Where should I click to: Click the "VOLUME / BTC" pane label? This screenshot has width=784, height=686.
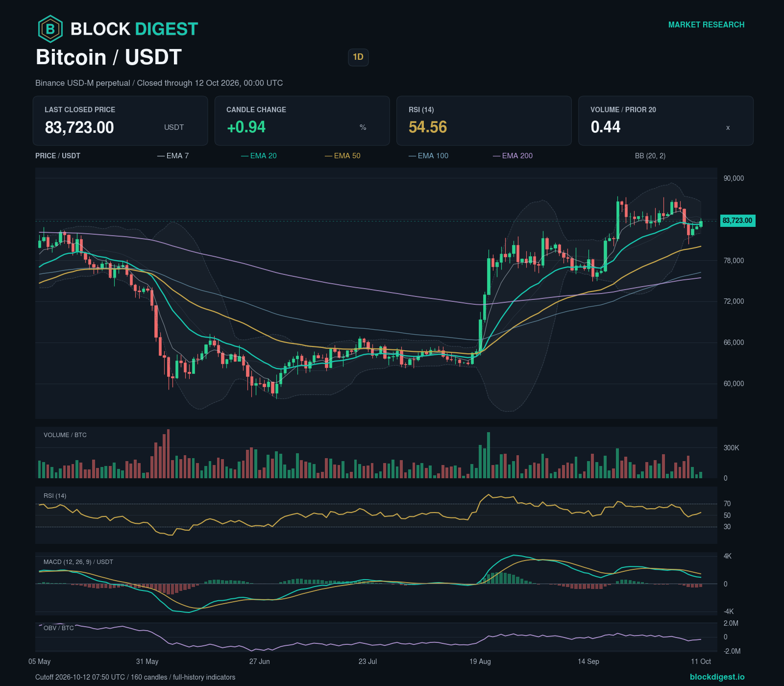[65, 435]
